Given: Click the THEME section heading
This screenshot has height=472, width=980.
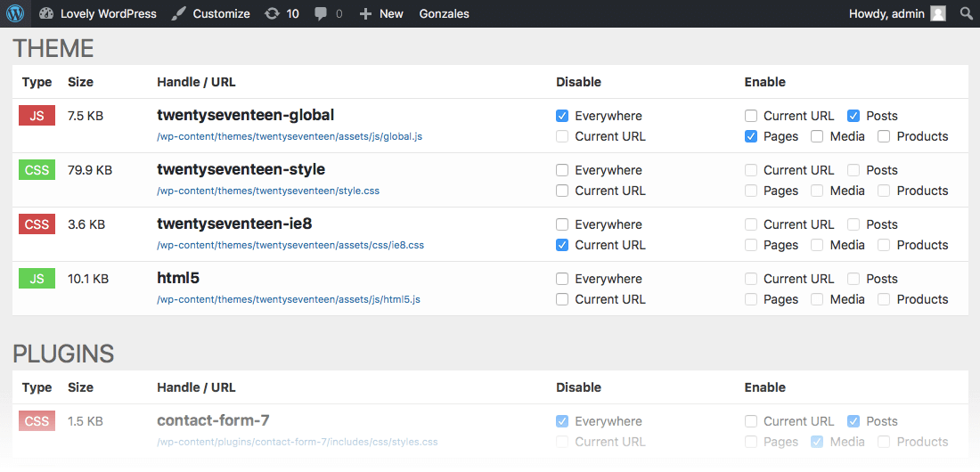Looking at the screenshot, I should (x=53, y=49).
